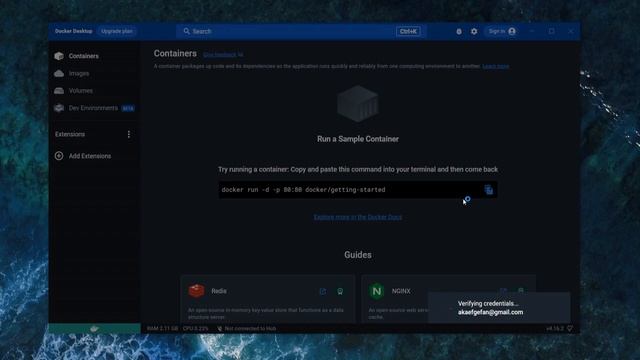
Task: Click the Containers cube icon
Action: 59,56
